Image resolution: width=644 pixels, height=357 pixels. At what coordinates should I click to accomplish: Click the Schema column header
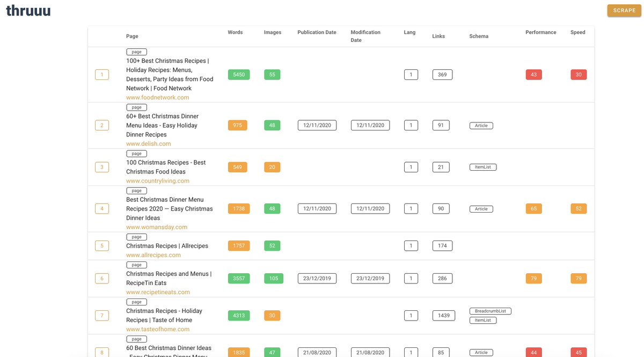[479, 37]
